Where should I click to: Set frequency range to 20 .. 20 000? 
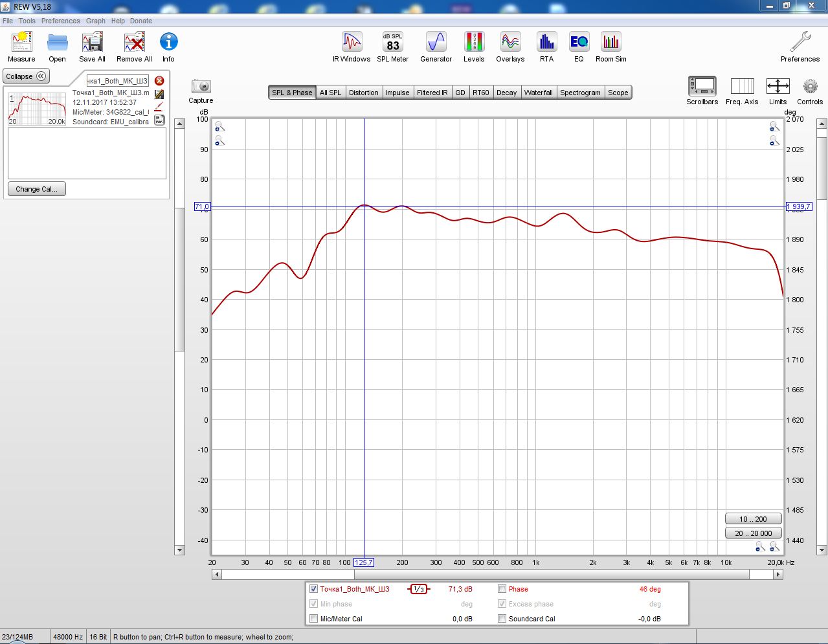pos(753,533)
